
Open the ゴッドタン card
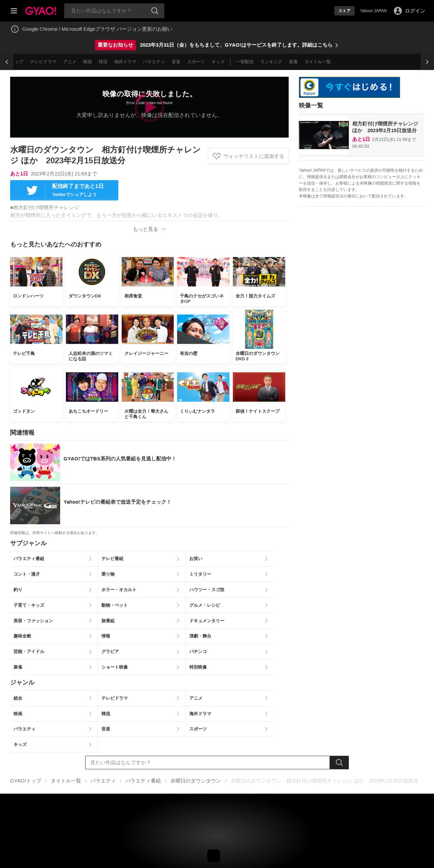point(36,394)
